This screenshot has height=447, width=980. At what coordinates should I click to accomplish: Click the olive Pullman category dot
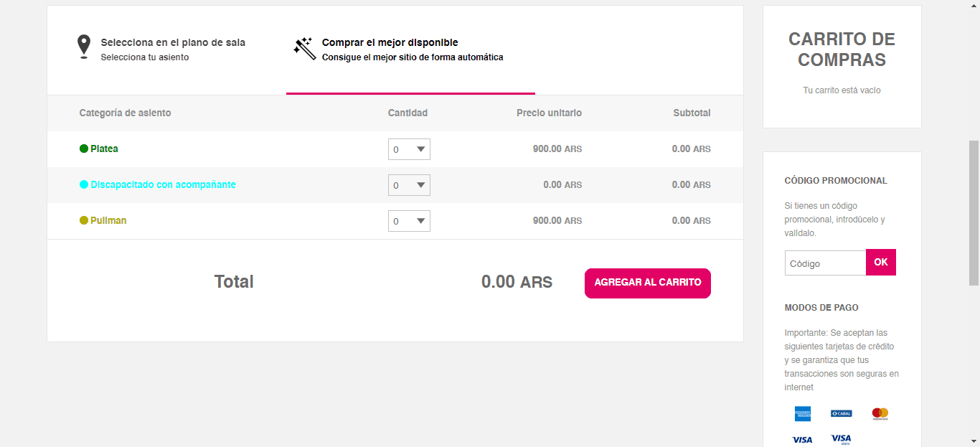(x=84, y=221)
